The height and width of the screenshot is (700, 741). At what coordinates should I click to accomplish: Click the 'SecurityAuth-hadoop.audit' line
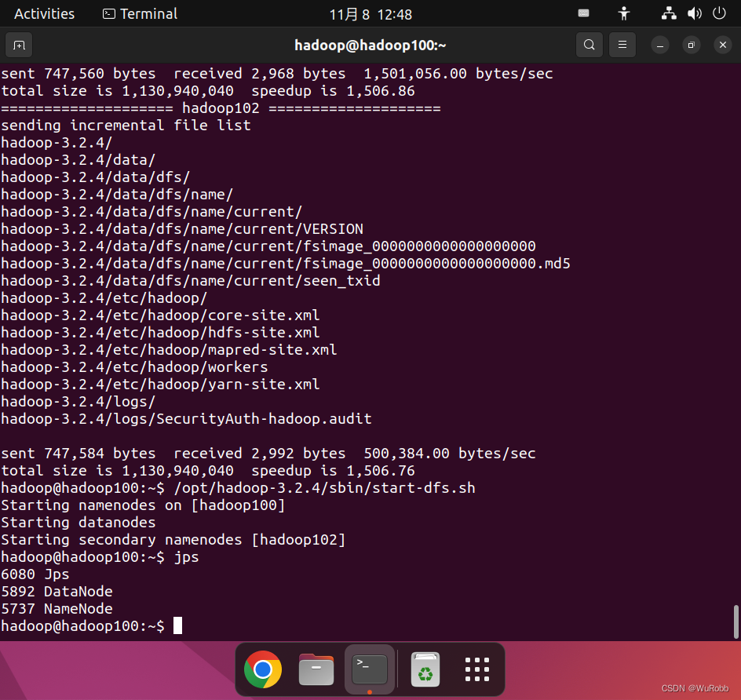coord(186,419)
